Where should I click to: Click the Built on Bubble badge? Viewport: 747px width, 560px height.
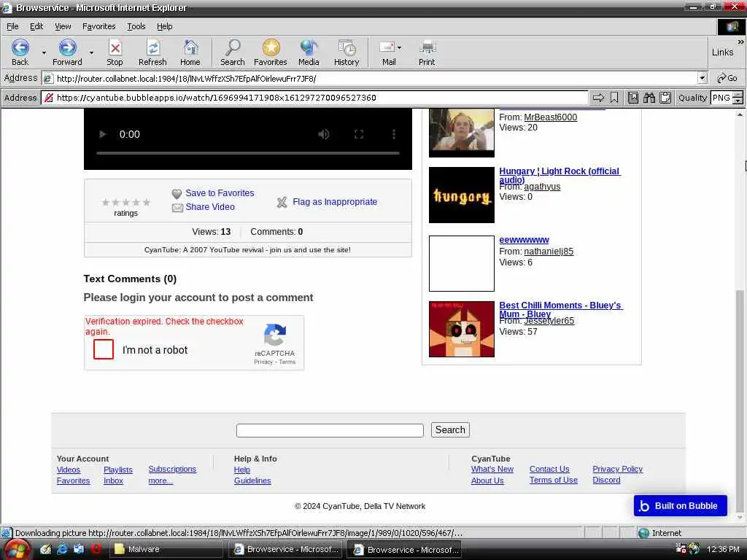(681, 506)
